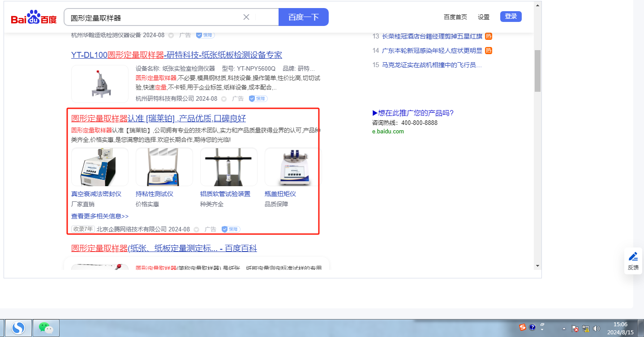The height and width of the screenshot is (337, 644).
Task: Open 设置 in Baidu header
Action: click(x=484, y=17)
